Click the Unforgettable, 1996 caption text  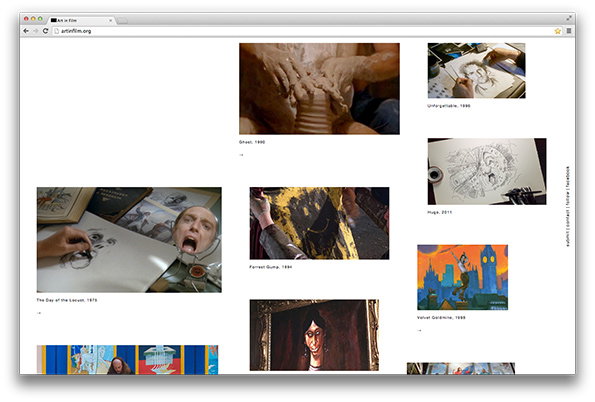point(449,106)
